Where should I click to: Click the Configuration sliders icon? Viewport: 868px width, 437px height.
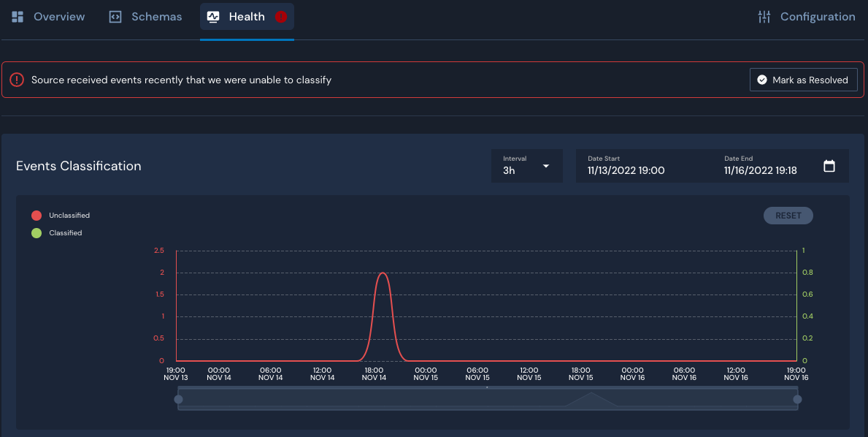pyautogui.click(x=764, y=17)
